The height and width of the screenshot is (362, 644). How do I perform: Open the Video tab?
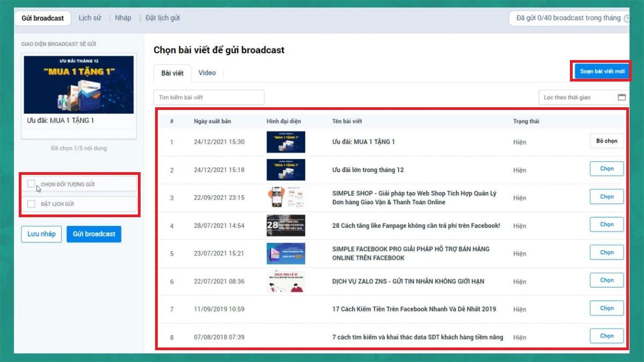[207, 73]
